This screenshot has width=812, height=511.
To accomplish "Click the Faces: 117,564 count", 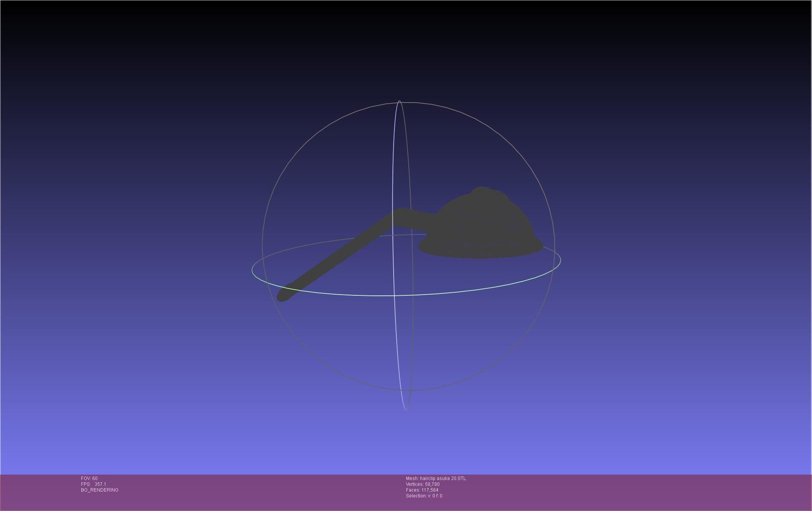I will pyautogui.click(x=422, y=490).
